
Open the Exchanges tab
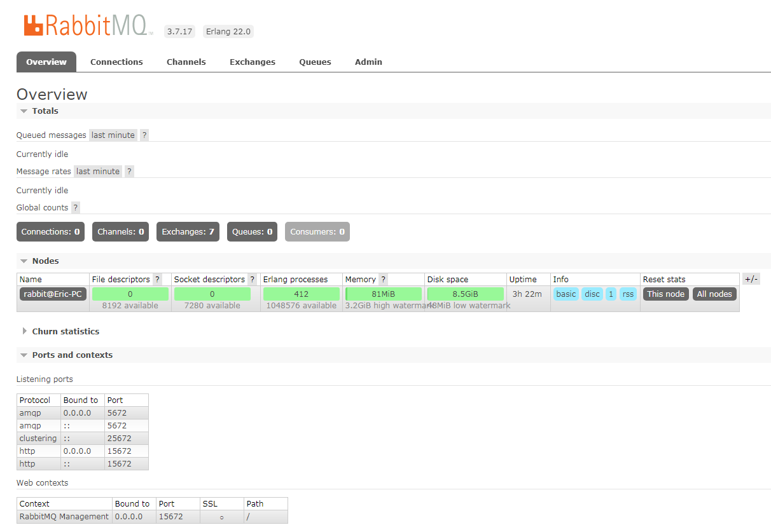253,62
